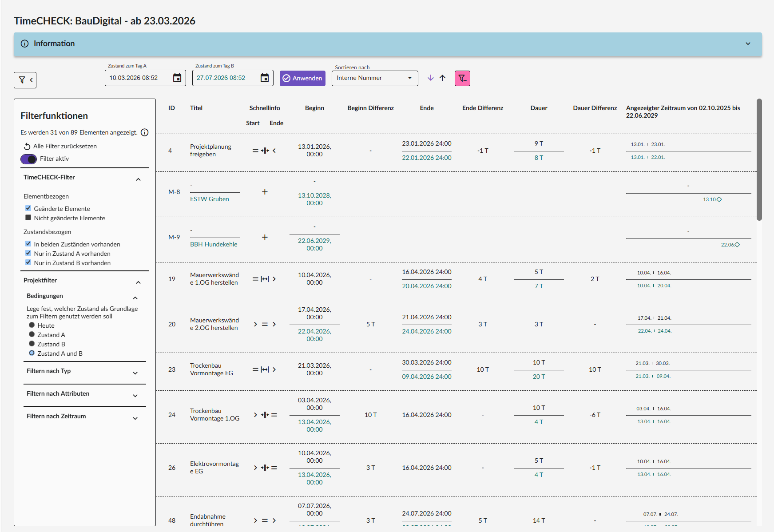Uncheck Geänderte Elemente checkbox
Image resolution: width=774 pixels, height=532 pixels.
point(28,208)
